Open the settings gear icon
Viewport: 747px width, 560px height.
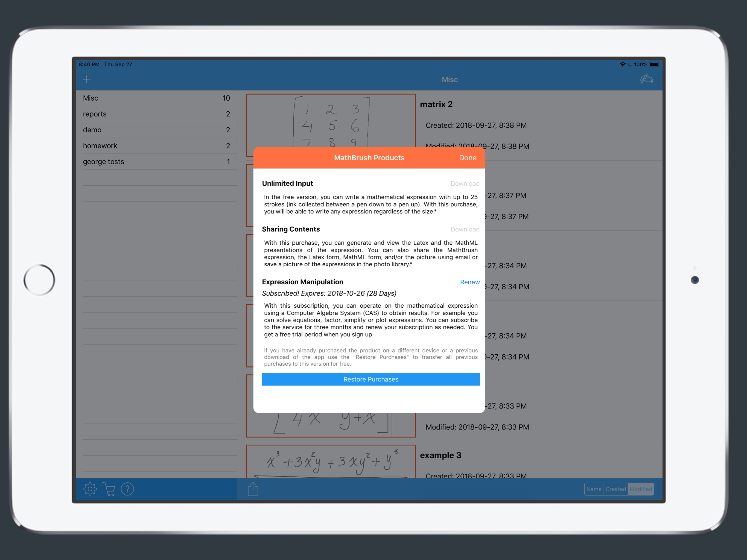[x=90, y=489]
